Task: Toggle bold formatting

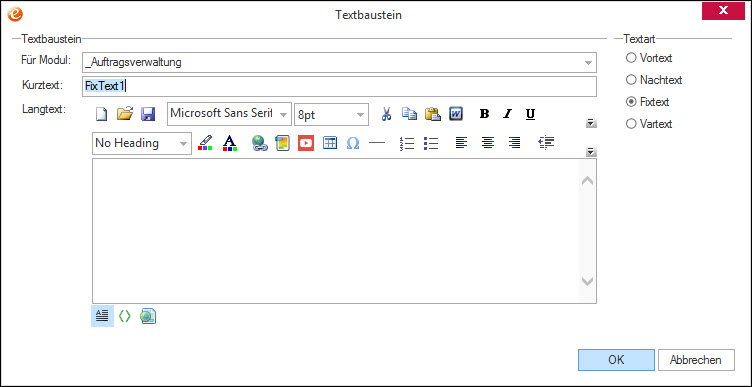Action: (484, 114)
